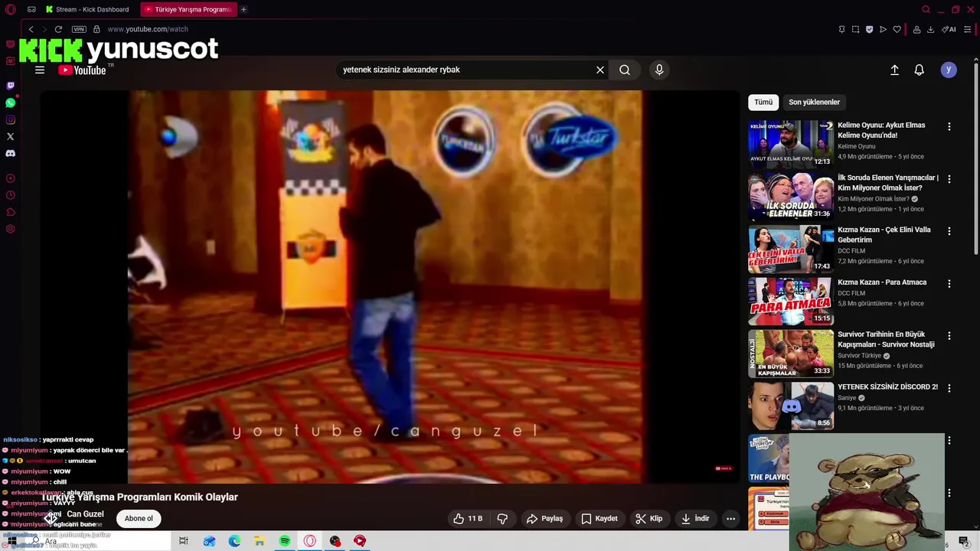
Task: Open Microsoft Edge from the taskbar
Action: [x=234, y=541]
